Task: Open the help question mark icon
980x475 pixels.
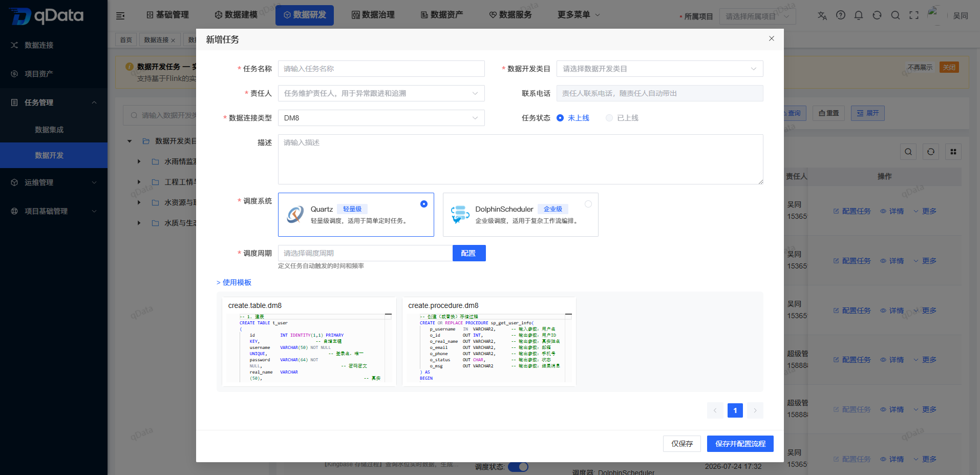Action: coord(841,15)
